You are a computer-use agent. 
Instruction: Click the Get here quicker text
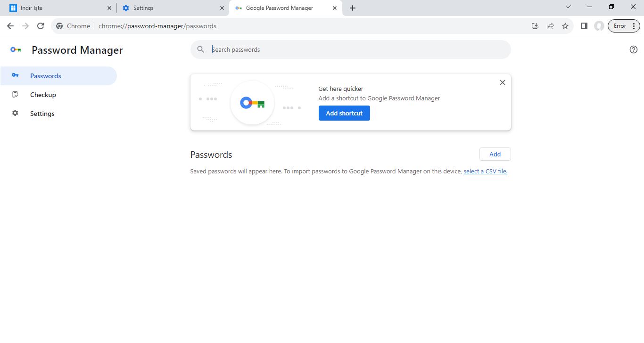pos(341,89)
